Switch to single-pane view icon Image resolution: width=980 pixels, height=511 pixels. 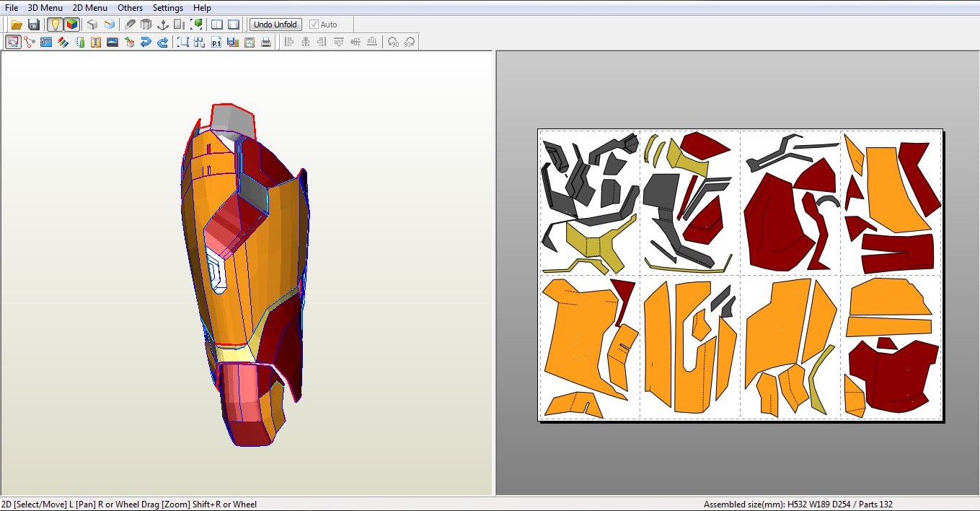pyautogui.click(x=234, y=25)
